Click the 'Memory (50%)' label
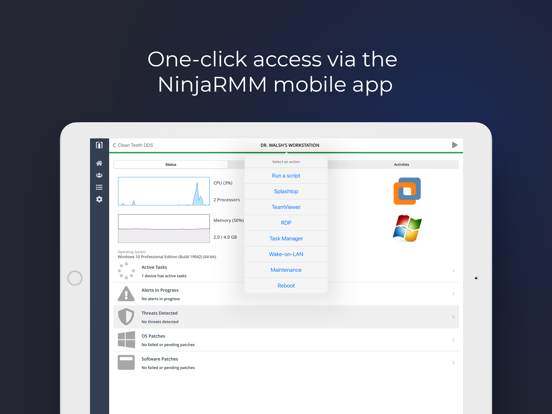 pos(228,220)
